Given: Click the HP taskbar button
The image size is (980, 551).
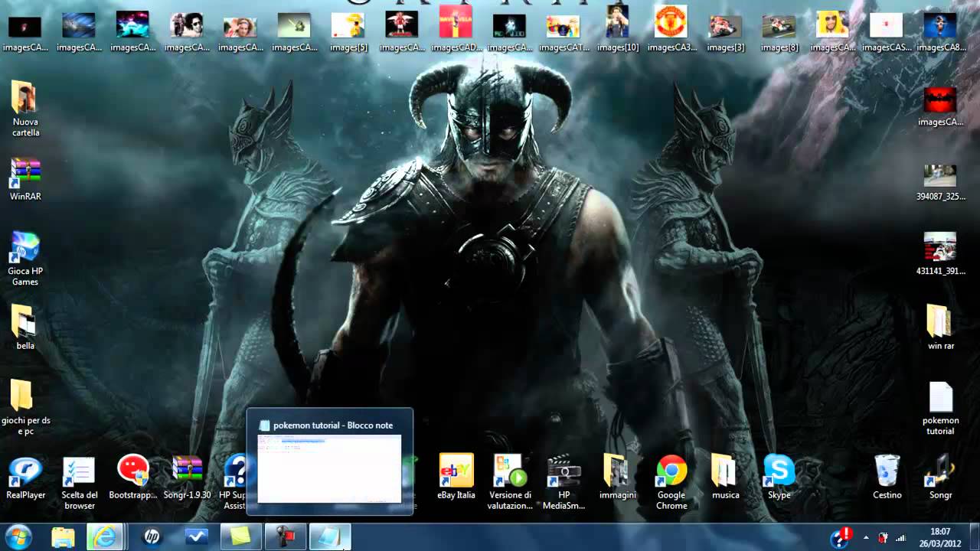Looking at the screenshot, I should pos(152,537).
